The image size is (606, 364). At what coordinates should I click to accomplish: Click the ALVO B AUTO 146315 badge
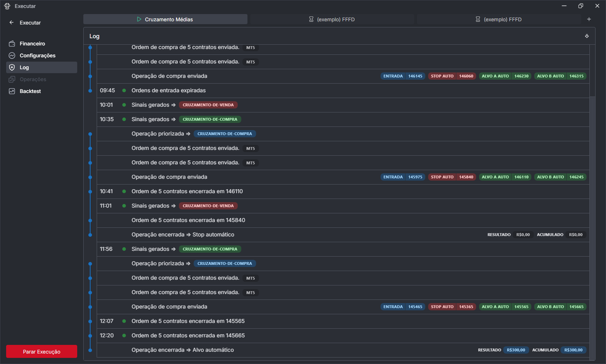pos(560,76)
